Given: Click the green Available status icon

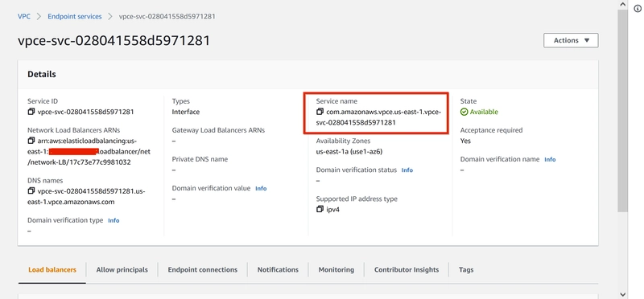Looking at the screenshot, I should pyautogui.click(x=464, y=112).
